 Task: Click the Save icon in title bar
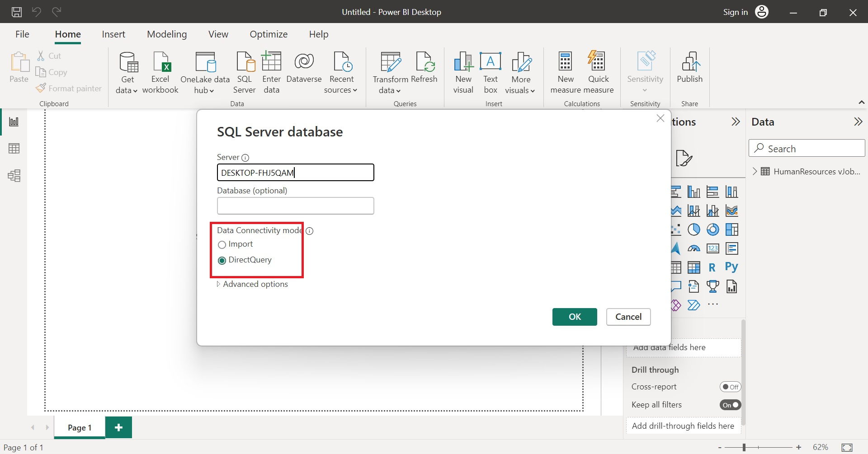(x=17, y=12)
